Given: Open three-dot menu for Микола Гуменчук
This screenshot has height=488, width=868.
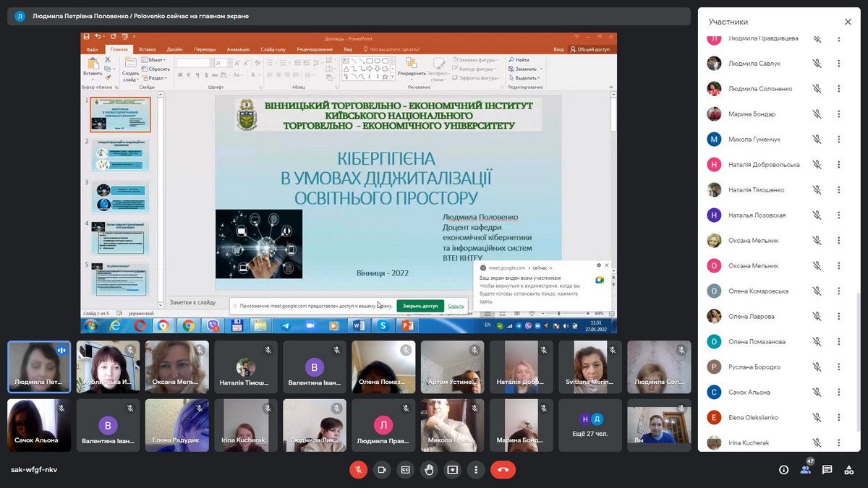Looking at the screenshot, I should [x=839, y=140].
